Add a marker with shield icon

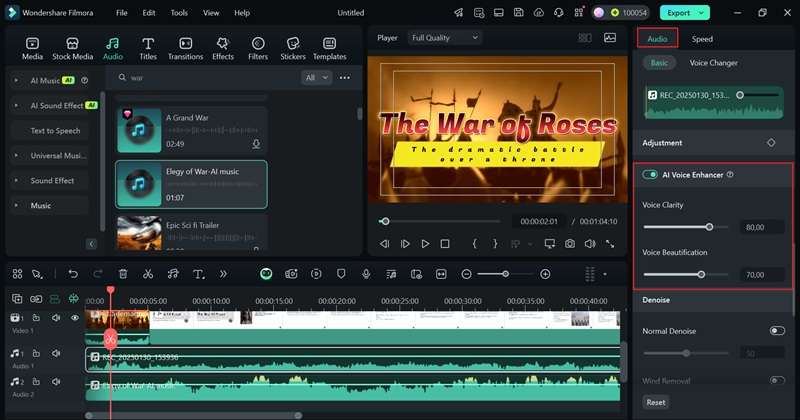[341, 274]
